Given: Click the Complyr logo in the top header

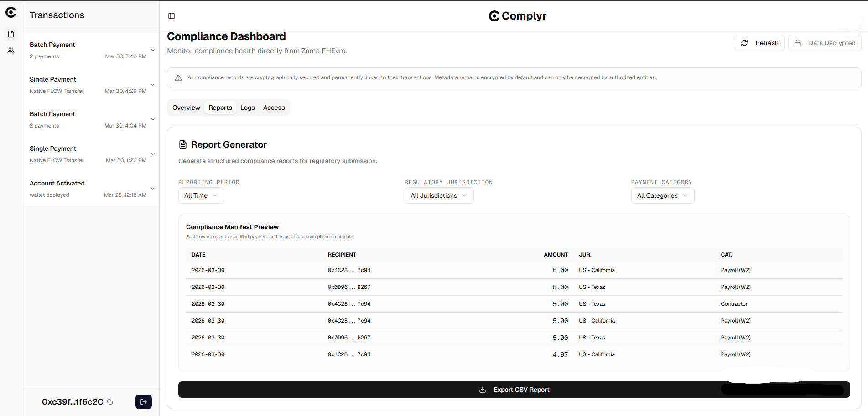Looking at the screenshot, I should tap(517, 15).
